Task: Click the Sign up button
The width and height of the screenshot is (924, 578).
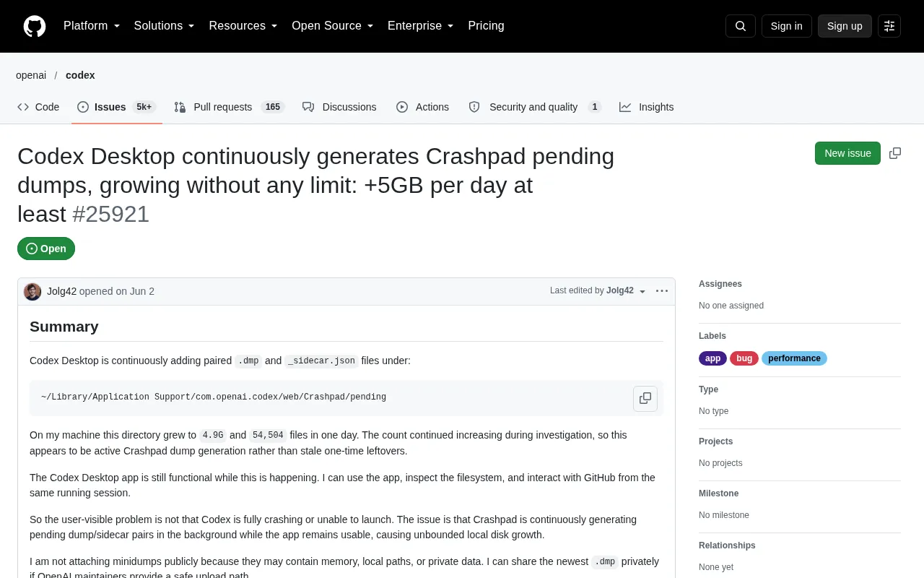Action: [845, 26]
